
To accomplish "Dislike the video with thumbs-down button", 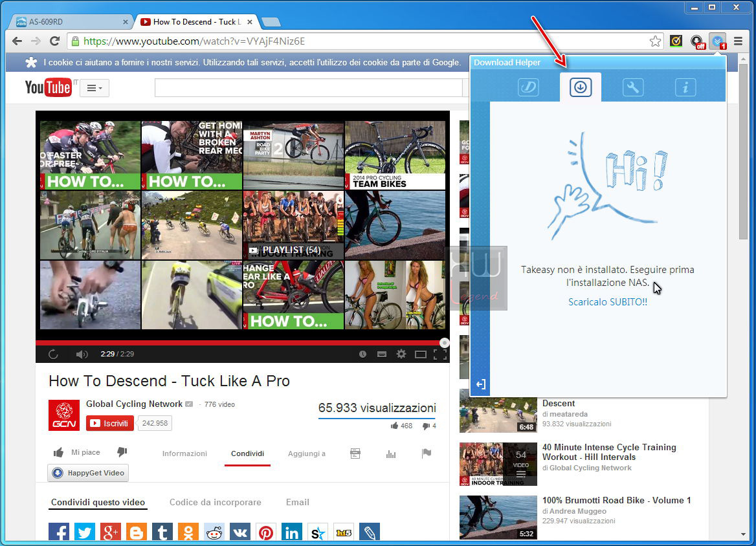I will [x=122, y=452].
